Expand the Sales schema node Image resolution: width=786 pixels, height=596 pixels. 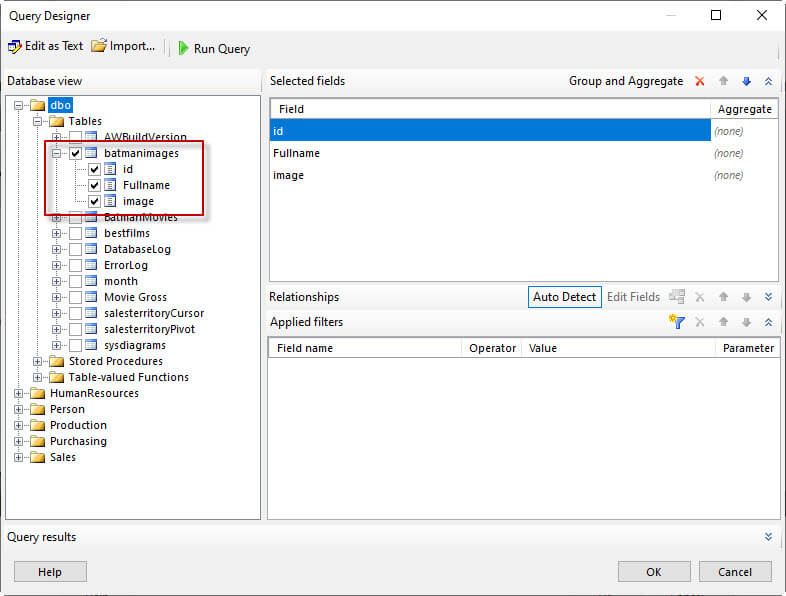click(x=19, y=458)
